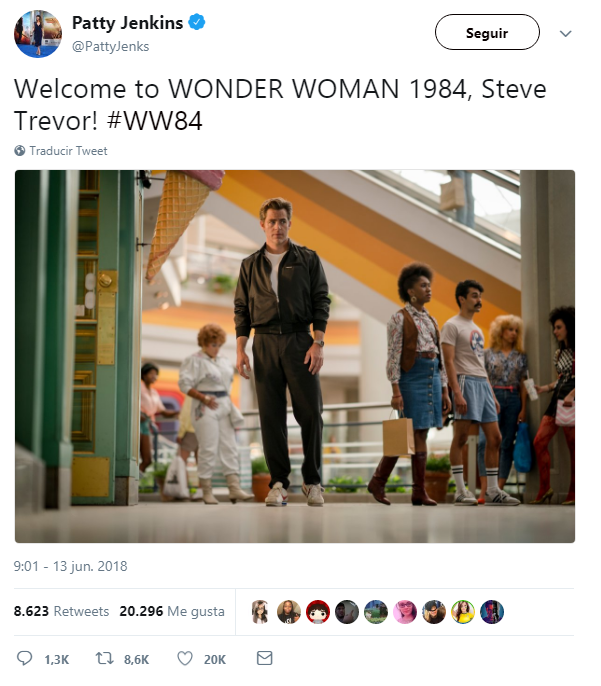Screen dimensions: 601x686
Task: Open the #WW84 hashtag link
Action: point(154,121)
